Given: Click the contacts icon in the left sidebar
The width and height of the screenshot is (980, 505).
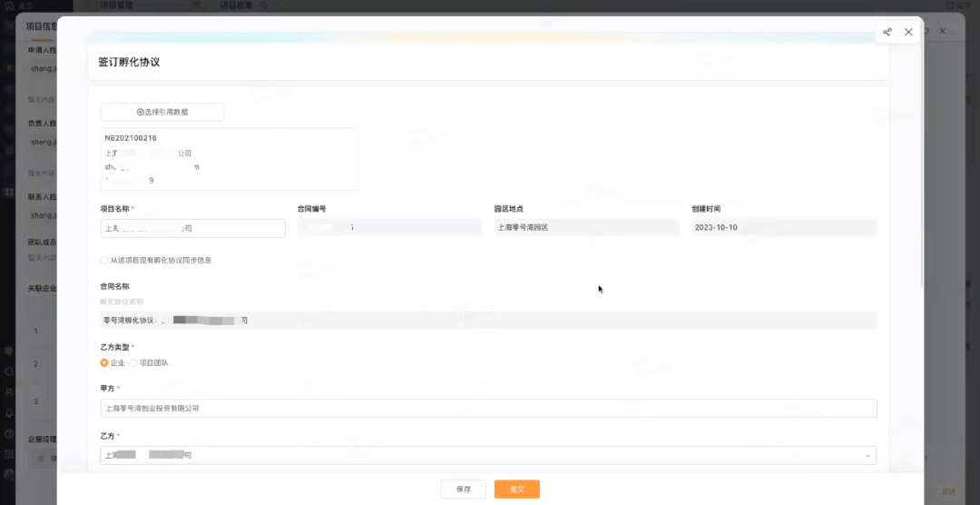Looking at the screenshot, I should tap(9, 391).
